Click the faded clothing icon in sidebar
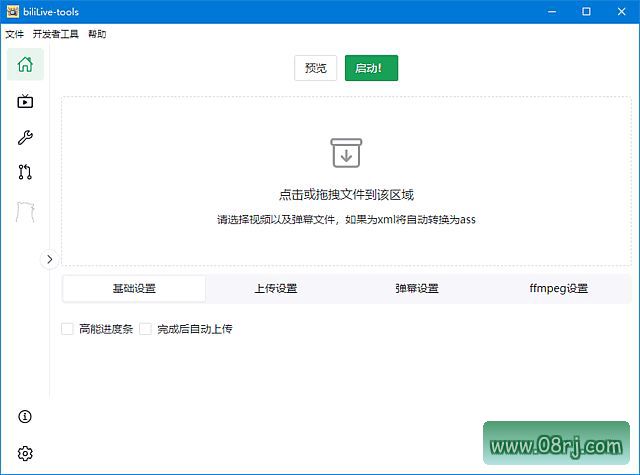The image size is (640, 475). [25, 212]
